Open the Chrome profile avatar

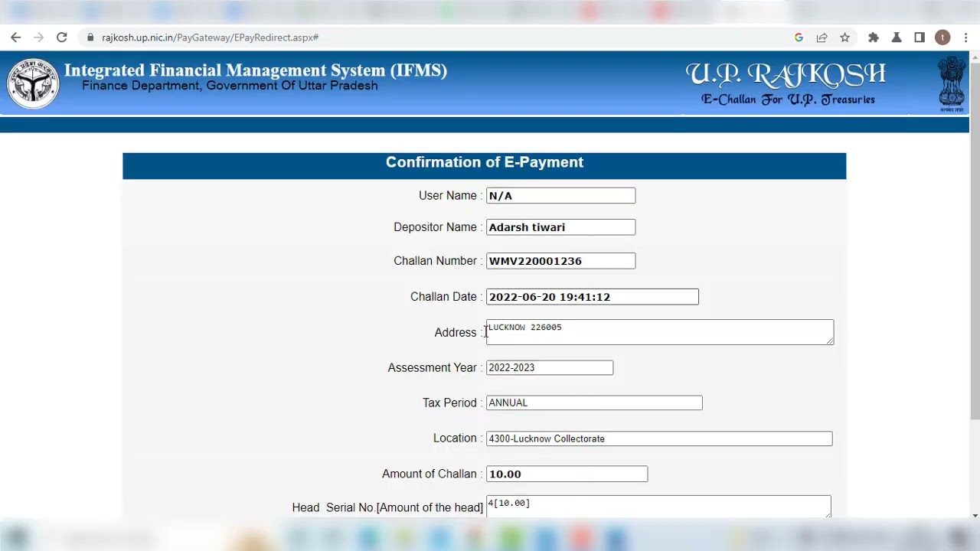click(x=942, y=37)
